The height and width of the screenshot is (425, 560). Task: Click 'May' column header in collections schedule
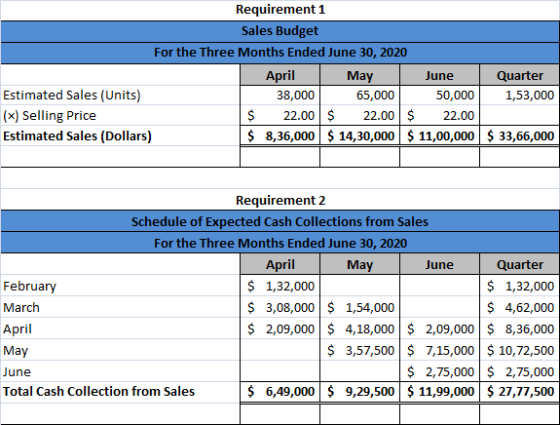[x=360, y=265]
